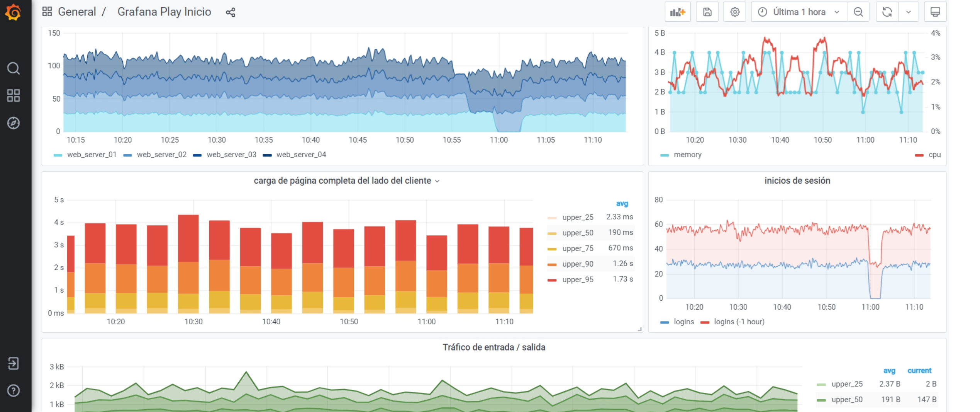Viewport: 980px width, 412px height.
Task: Open the General folder breadcrumb
Action: coord(77,12)
